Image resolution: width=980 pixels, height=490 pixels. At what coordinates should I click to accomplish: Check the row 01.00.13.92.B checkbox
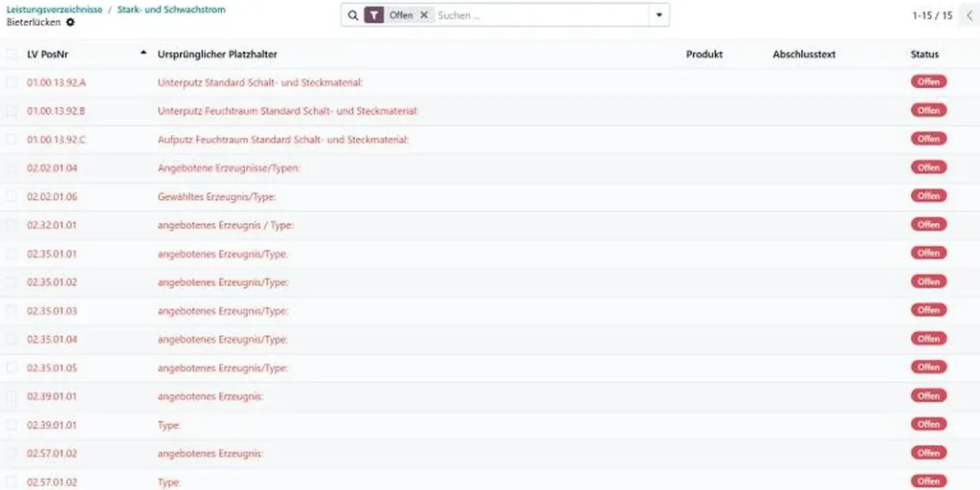(11, 111)
